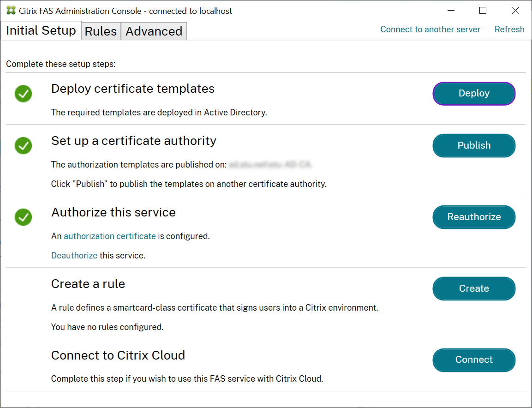The height and width of the screenshot is (408, 532).
Task: Click the green checkmark beside Authorize this service
Action: (x=23, y=217)
